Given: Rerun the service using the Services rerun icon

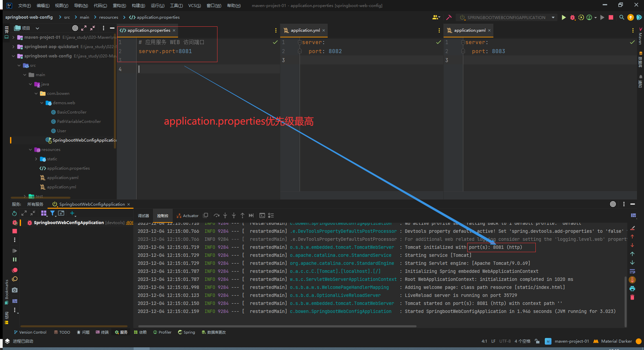Looking at the screenshot, I should 14,213.
